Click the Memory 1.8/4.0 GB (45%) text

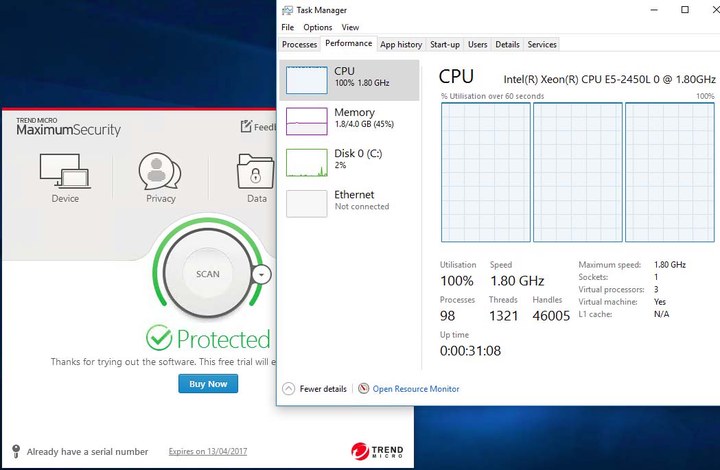364,124
